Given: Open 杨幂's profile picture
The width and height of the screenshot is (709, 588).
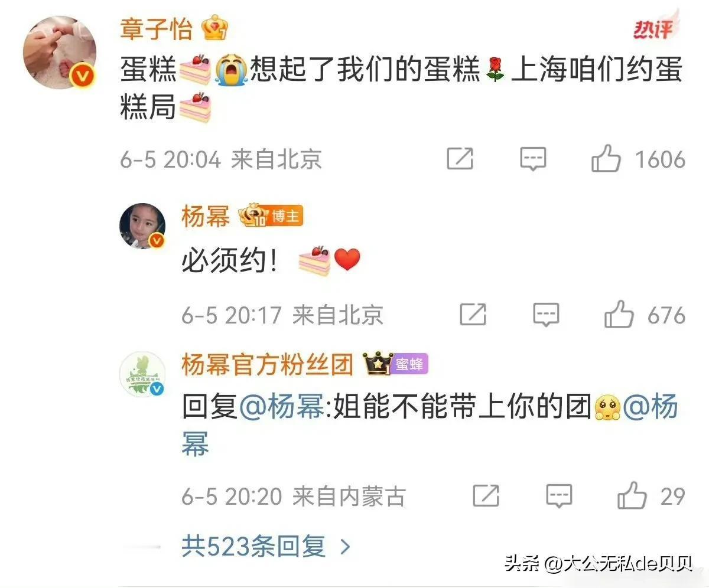Looking at the screenshot, I should click(142, 226).
